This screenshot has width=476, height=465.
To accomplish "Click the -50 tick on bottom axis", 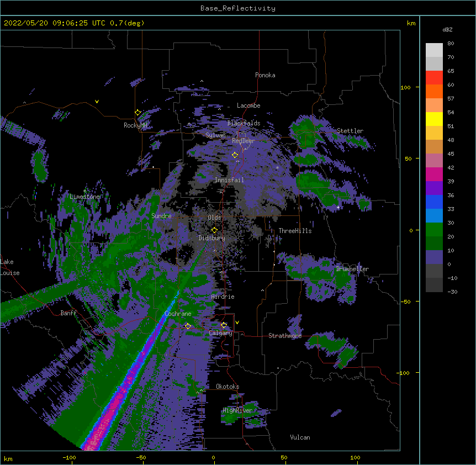I will click(141, 458).
